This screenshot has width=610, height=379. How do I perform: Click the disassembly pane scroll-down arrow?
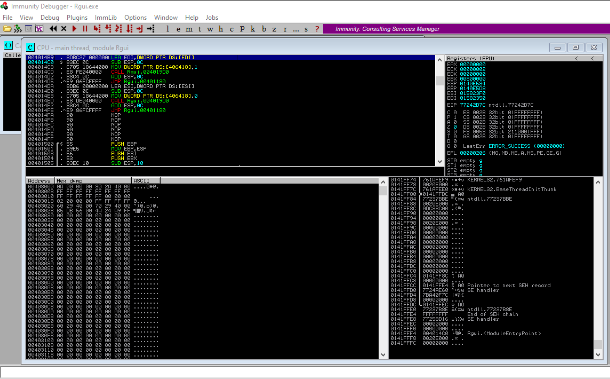point(440,161)
